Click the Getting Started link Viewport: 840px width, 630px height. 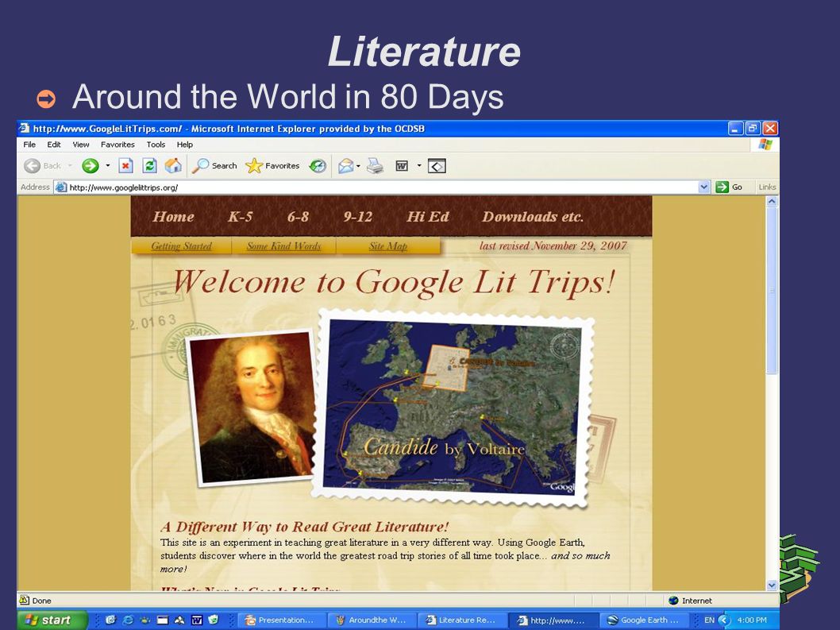[x=181, y=246]
